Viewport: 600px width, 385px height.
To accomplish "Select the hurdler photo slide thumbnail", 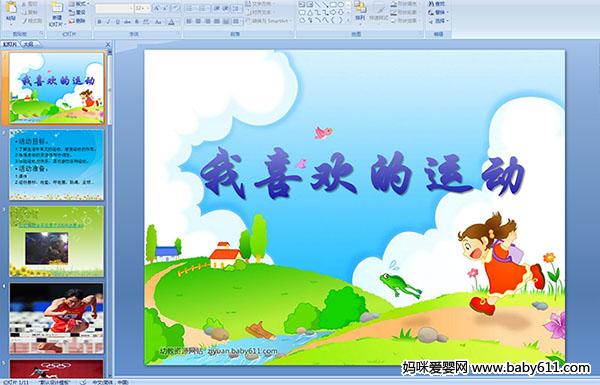I will (x=57, y=318).
